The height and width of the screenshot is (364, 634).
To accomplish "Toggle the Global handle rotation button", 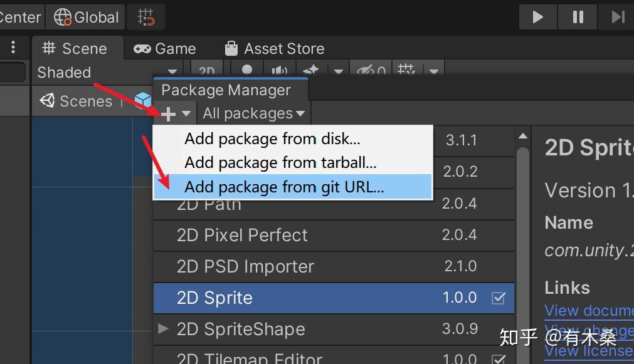I will point(87,17).
